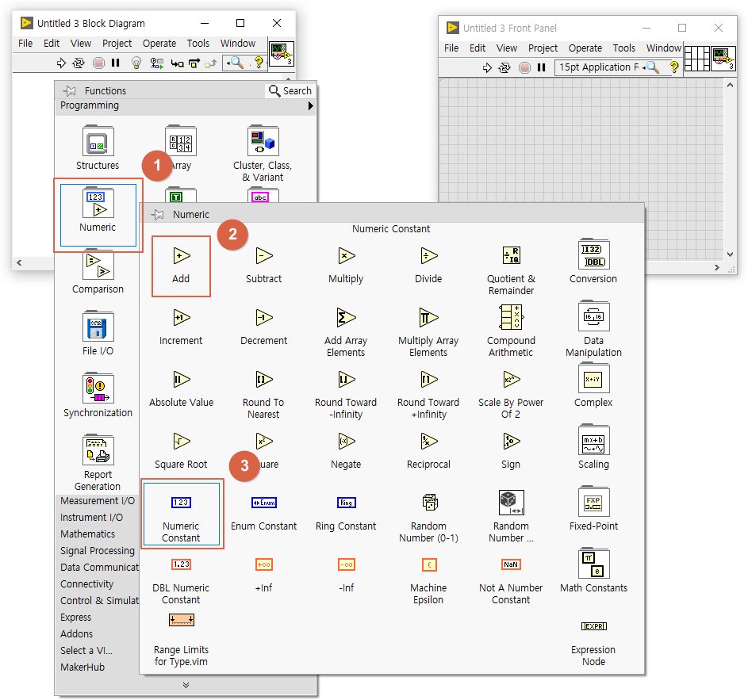Screen dimensions: 748x700
Task: Pin the Numeric palette with thumbtack
Action: (157, 215)
